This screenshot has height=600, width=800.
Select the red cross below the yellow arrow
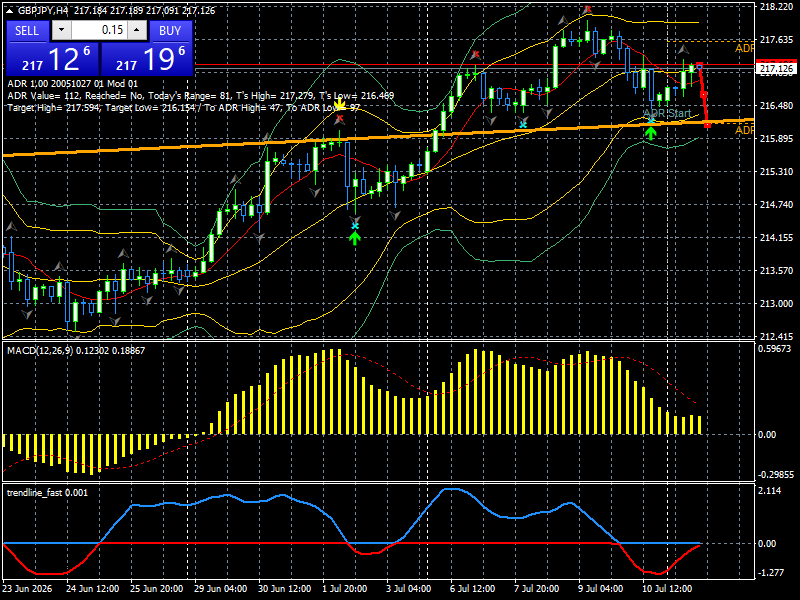[x=340, y=119]
